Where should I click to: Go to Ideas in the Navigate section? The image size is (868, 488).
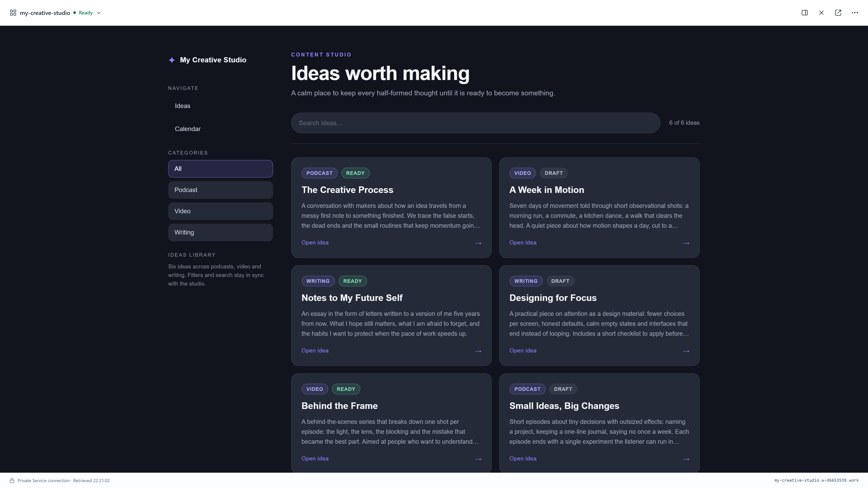click(x=183, y=106)
